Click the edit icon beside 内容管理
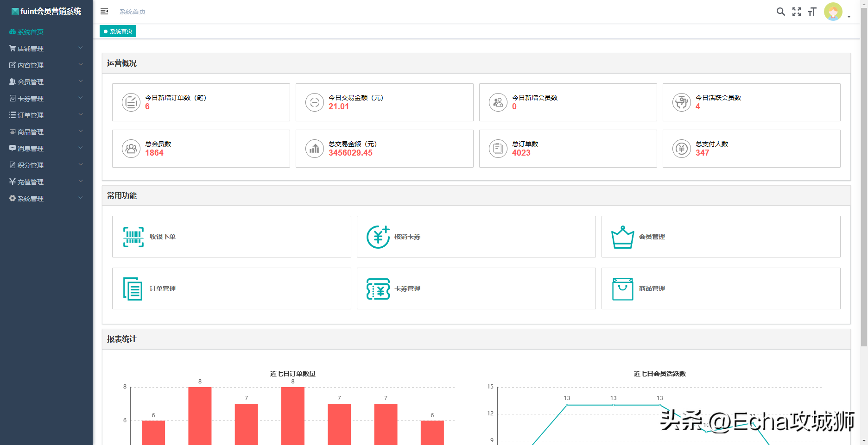 coord(13,65)
